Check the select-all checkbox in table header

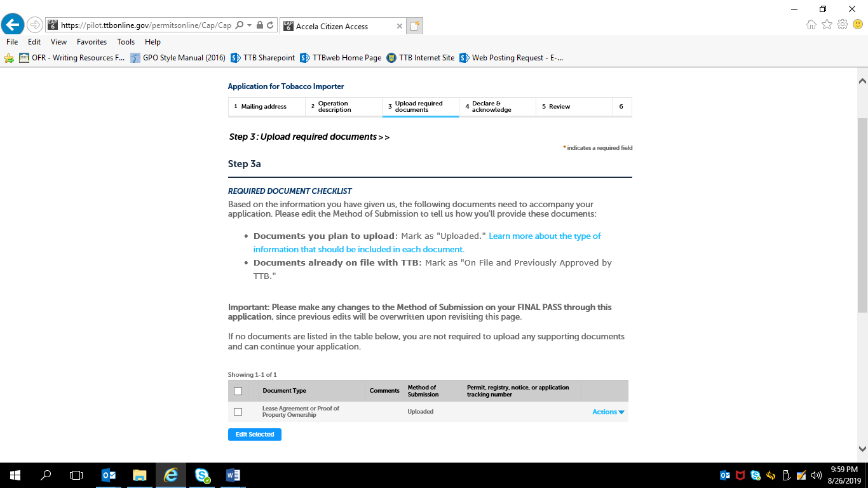(x=238, y=391)
